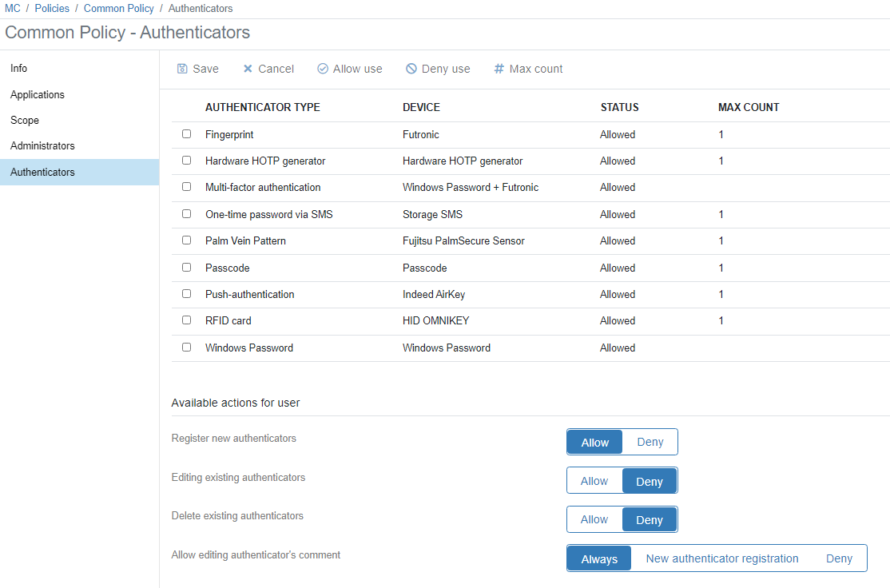Open the Info sidebar section
Viewport: 890px width, 588px height.
pyautogui.click(x=18, y=69)
